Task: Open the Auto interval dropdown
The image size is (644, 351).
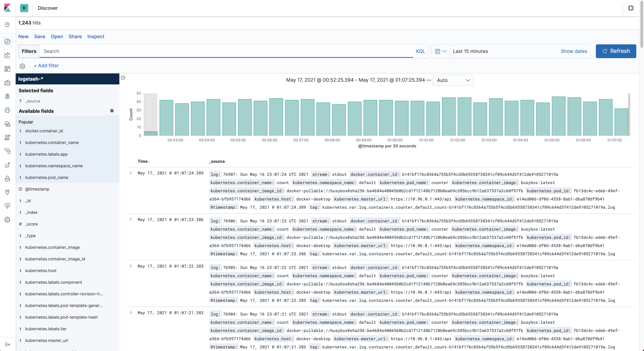Action: [x=453, y=80]
